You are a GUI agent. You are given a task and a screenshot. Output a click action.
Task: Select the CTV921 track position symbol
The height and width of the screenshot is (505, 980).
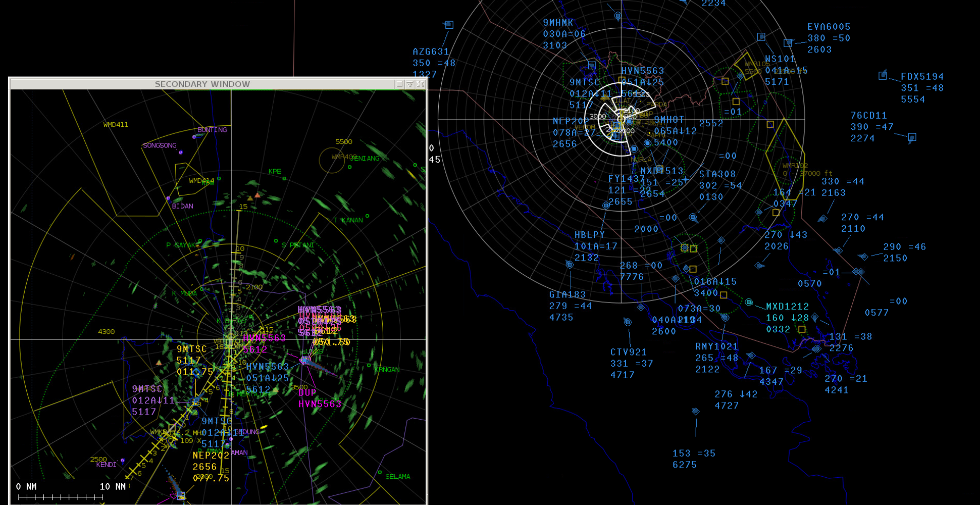pos(628,322)
